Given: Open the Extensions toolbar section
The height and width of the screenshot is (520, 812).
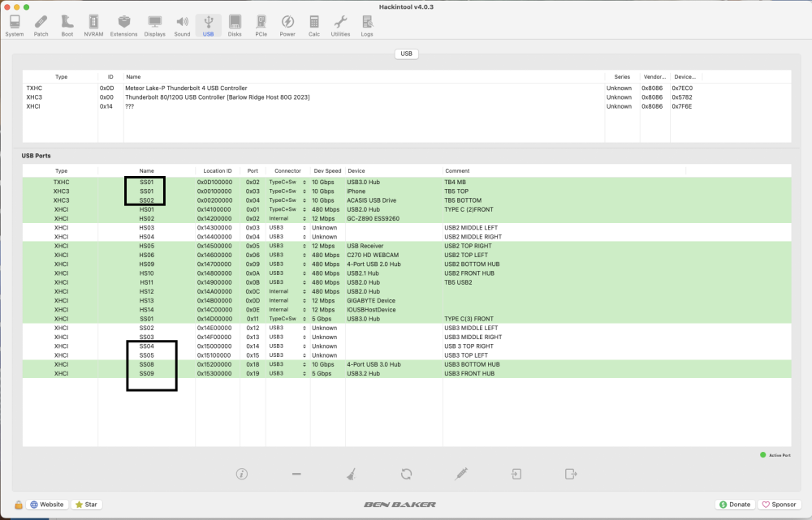Looking at the screenshot, I should point(123,25).
